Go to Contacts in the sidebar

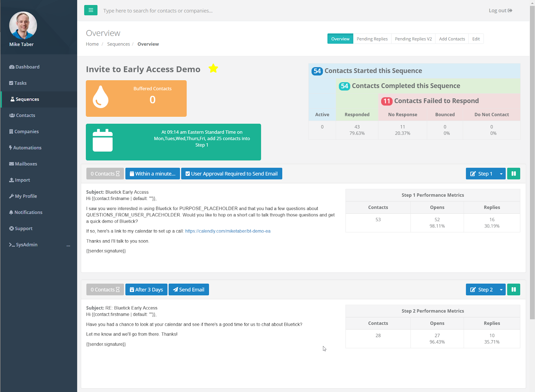(22, 115)
